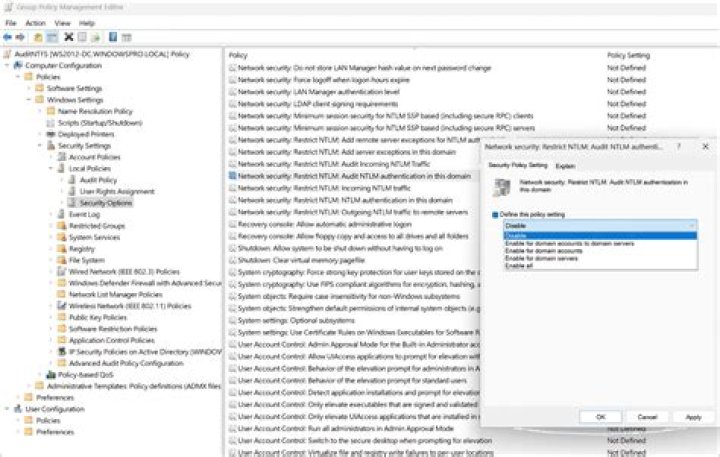Select the Advanced Audit Policy Configuration tree item

click(x=126, y=363)
